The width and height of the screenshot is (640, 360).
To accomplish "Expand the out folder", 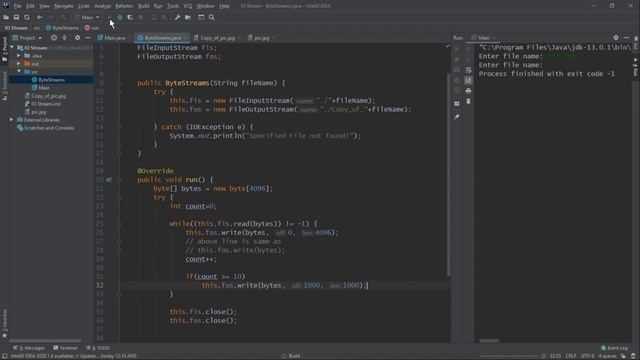I will tap(19, 64).
